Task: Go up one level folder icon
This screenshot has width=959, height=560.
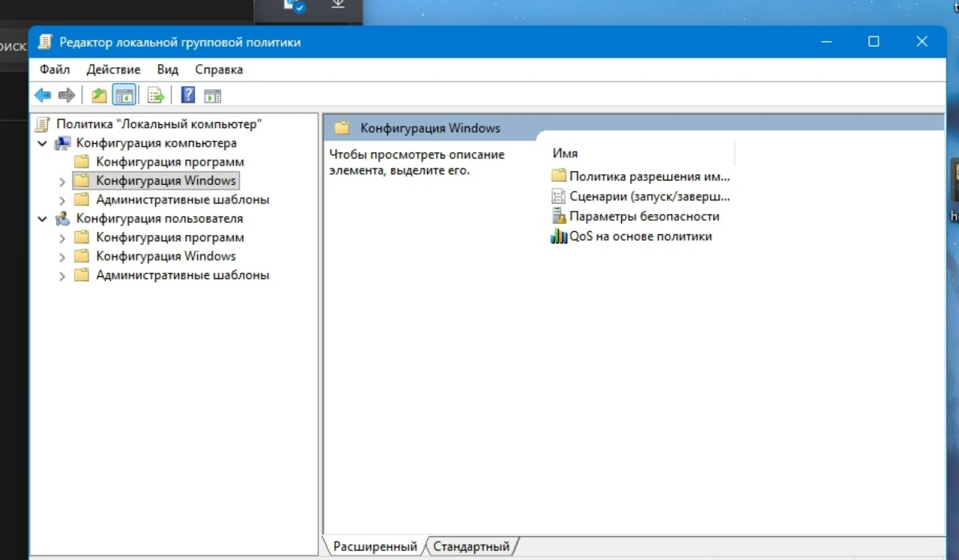Action: [x=99, y=95]
